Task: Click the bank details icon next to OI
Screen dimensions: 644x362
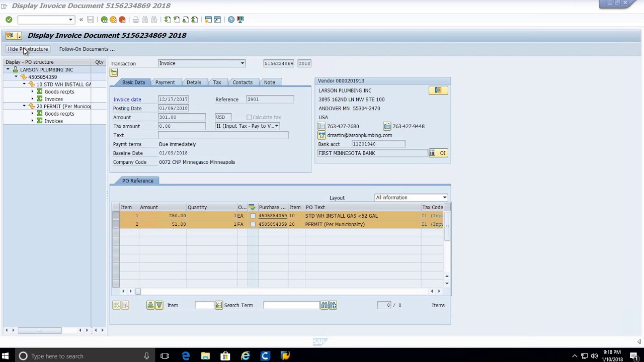Action: [x=432, y=153]
